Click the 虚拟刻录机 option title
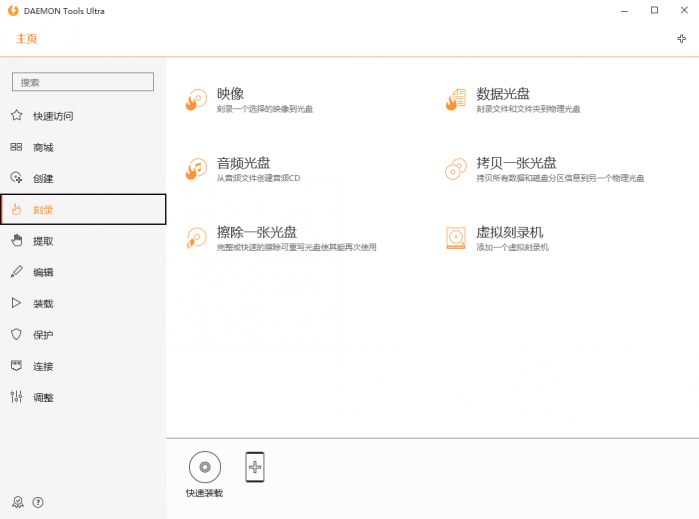Image resolution: width=699 pixels, height=519 pixels. [x=510, y=232]
